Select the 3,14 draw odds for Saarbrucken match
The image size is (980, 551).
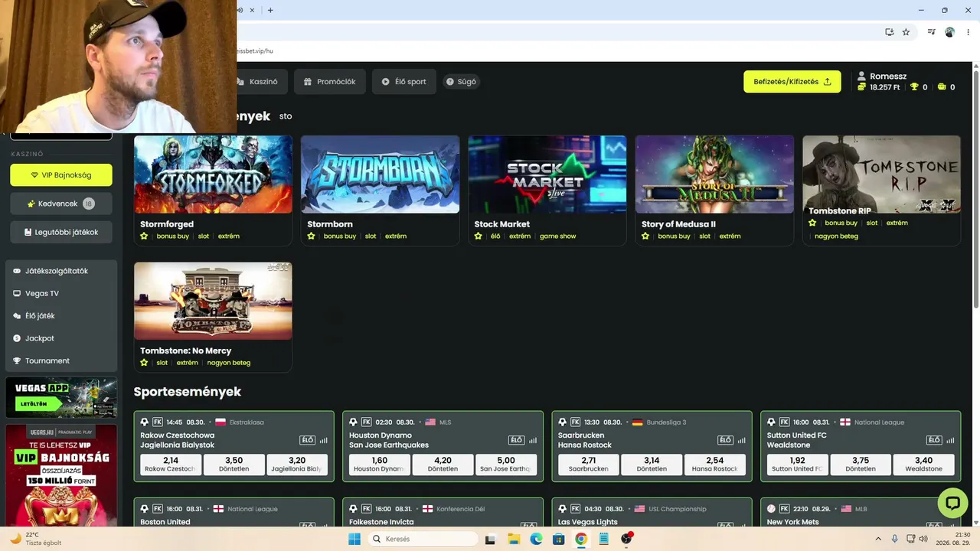[x=652, y=465]
